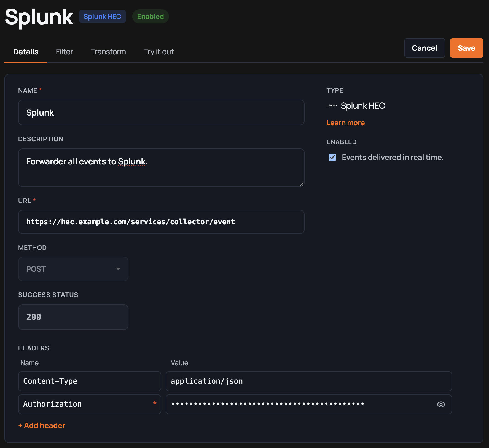Reveal the Authorization header value with eye icon

coord(441,404)
